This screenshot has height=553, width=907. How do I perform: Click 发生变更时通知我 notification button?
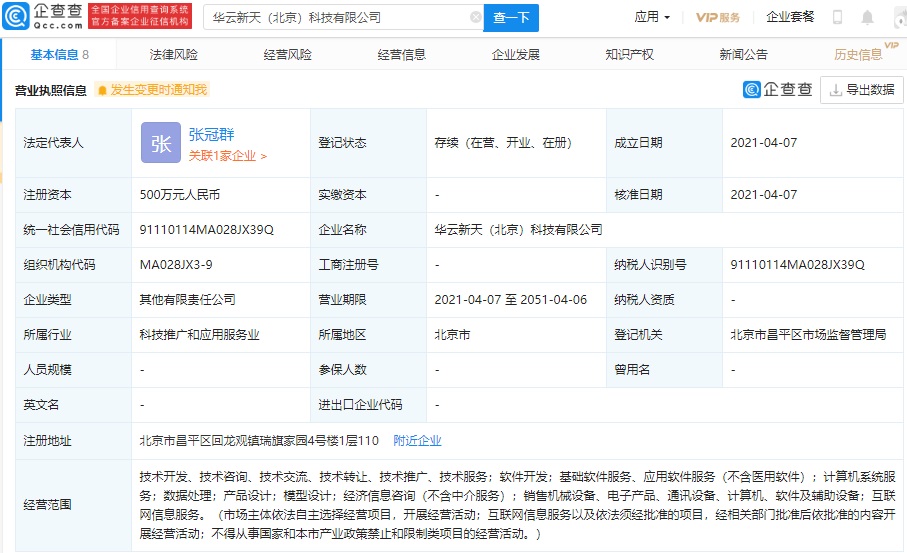[152, 90]
